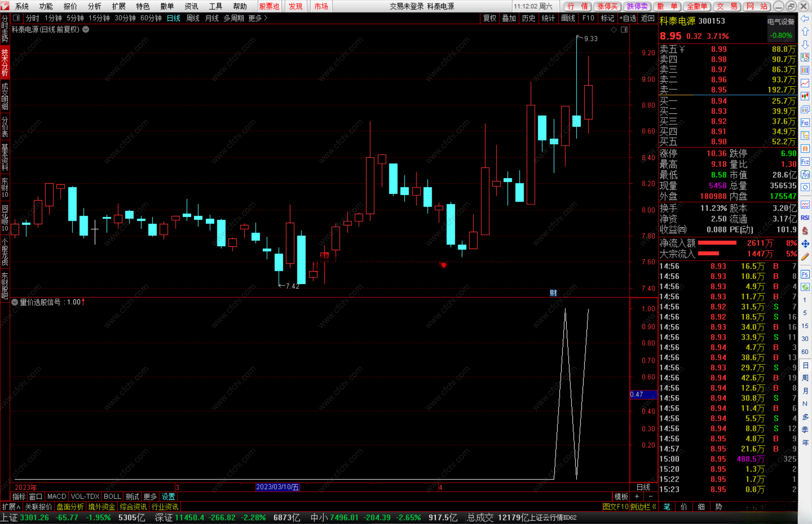Viewport: 812px width, 524px height.
Task: Click the back arrow icon in right sidebar
Action: 805,19
